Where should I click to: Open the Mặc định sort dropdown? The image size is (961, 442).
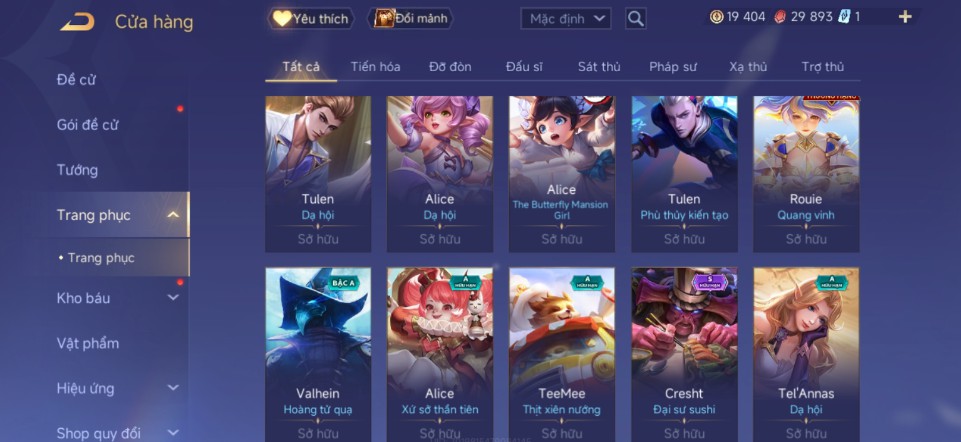pyautogui.click(x=566, y=18)
